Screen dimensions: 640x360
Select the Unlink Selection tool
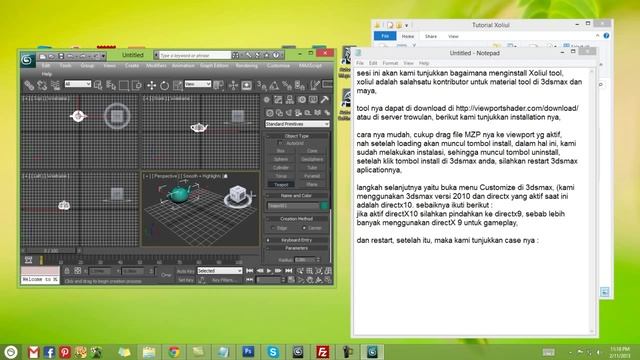click(42, 85)
